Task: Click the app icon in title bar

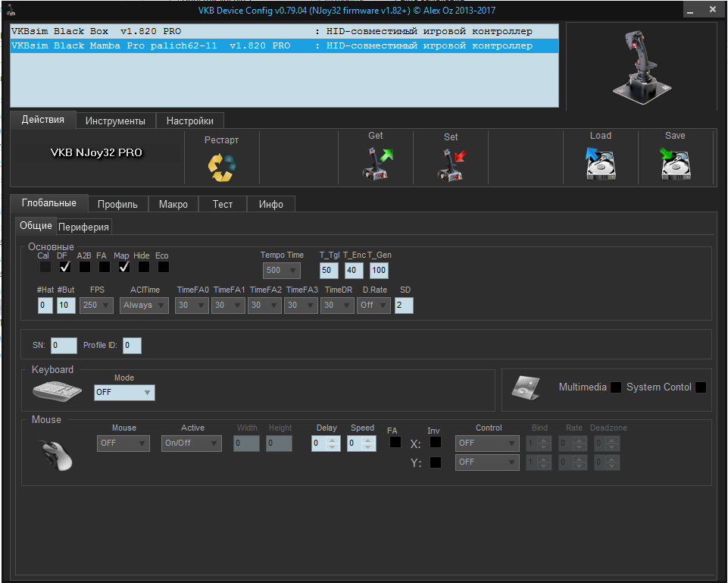Action: [x=11, y=10]
